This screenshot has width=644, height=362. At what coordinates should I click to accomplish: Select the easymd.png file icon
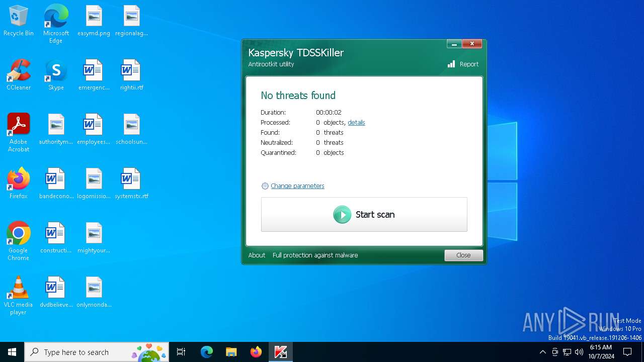click(x=94, y=21)
